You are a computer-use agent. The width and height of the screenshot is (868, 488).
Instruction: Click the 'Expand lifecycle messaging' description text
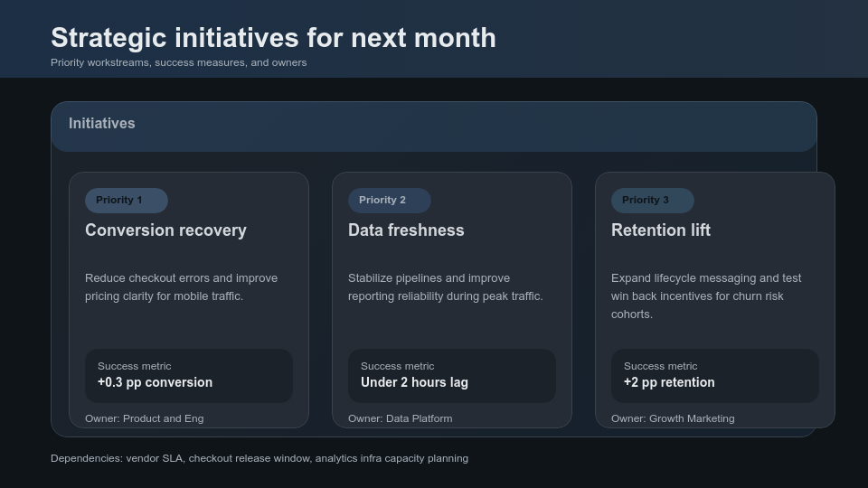[705, 296]
